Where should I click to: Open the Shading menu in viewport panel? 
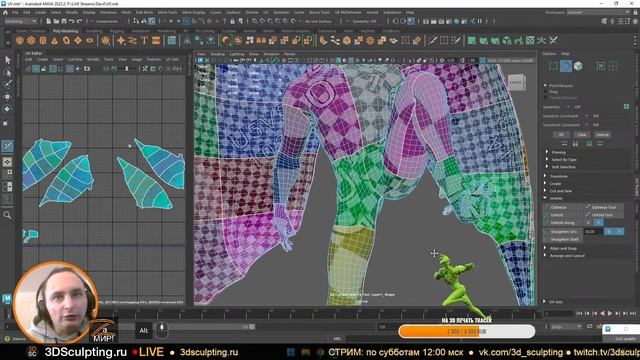pos(218,54)
